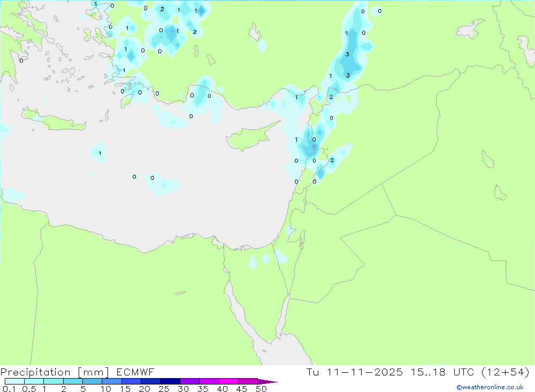535x392 pixels.
Task: Click the '20' legend scale label
Action: [x=144, y=389]
